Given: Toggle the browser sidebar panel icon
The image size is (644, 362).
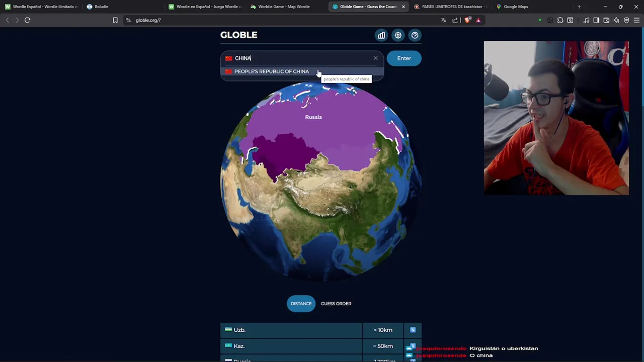Looking at the screenshot, I should pos(596,20).
